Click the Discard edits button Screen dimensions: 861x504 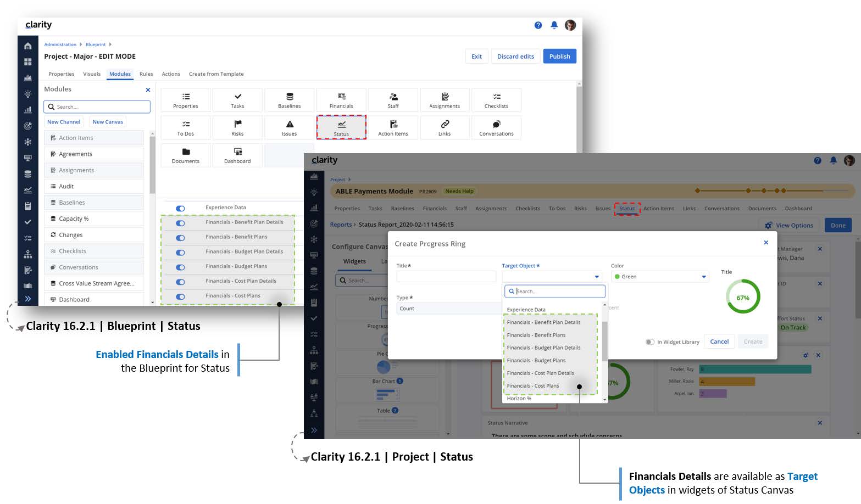point(515,57)
